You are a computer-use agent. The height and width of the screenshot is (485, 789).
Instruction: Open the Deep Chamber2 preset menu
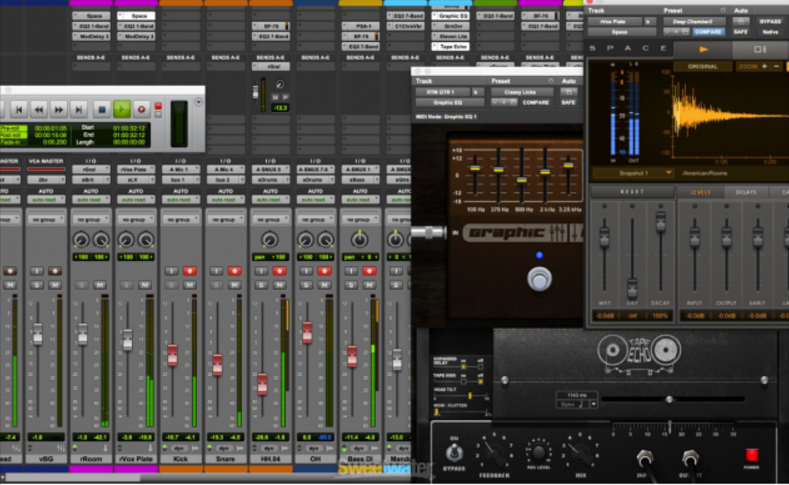click(x=693, y=22)
